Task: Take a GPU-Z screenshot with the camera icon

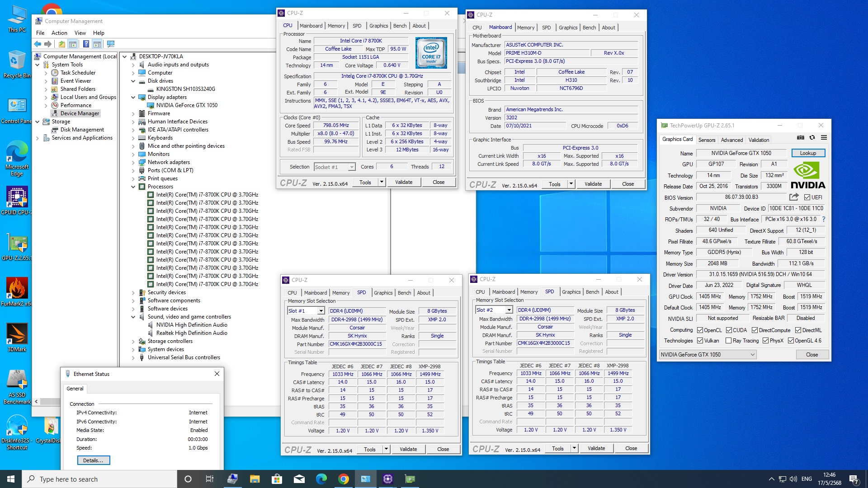Action: 800,137
